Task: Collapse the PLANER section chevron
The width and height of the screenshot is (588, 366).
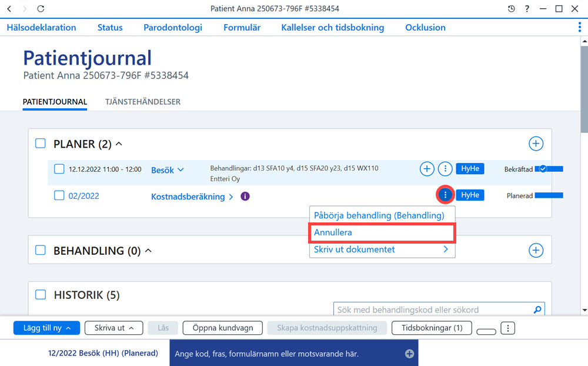Action: coord(119,144)
